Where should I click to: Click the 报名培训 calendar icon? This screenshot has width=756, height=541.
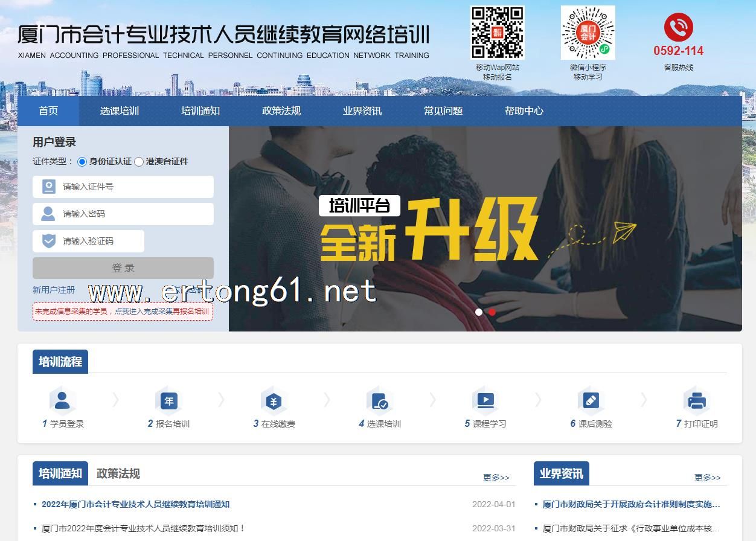[x=168, y=401]
